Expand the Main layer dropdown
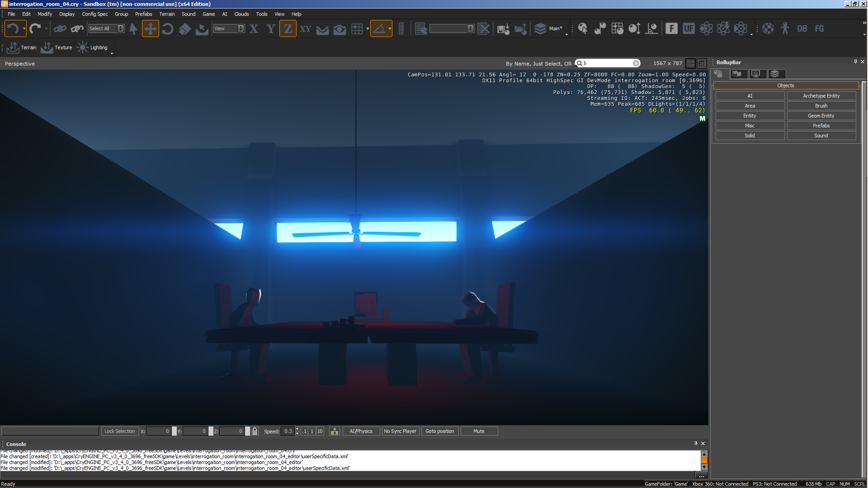 (x=566, y=34)
